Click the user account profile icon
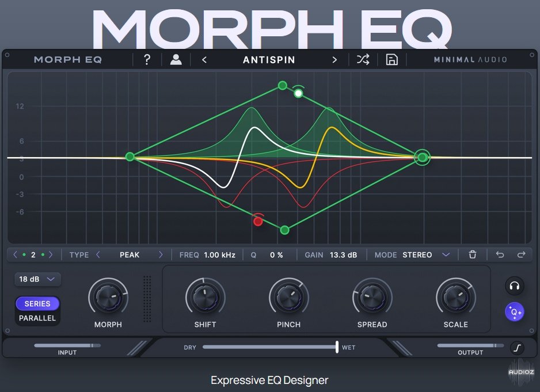 pos(176,60)
